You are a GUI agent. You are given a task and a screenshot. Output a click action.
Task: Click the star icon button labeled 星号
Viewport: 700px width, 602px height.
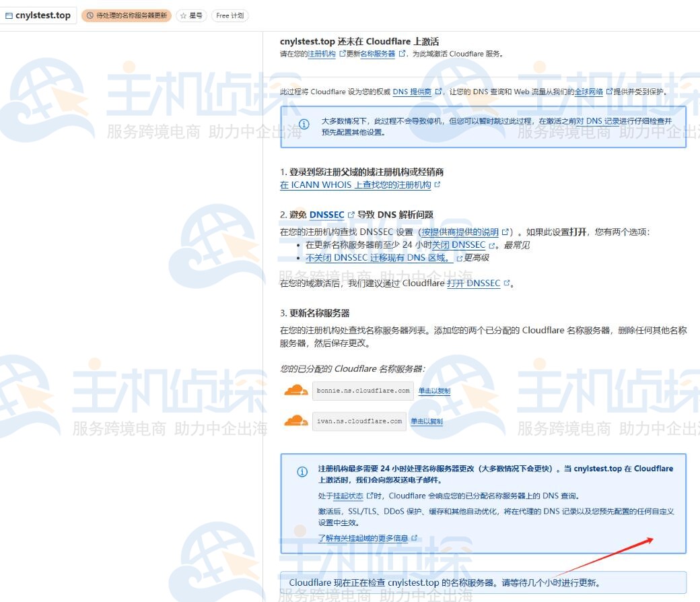pyautogui.click(x=183, y=15)
